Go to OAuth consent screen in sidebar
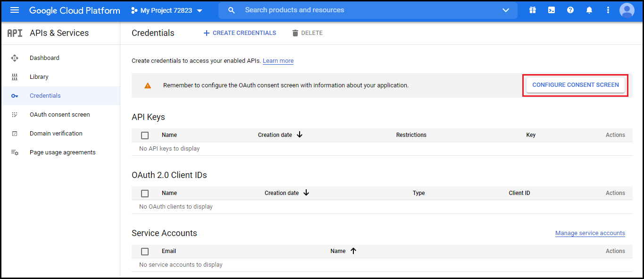Image resolution: width=644 pixels, height=279 pixels. coord(59,115)
